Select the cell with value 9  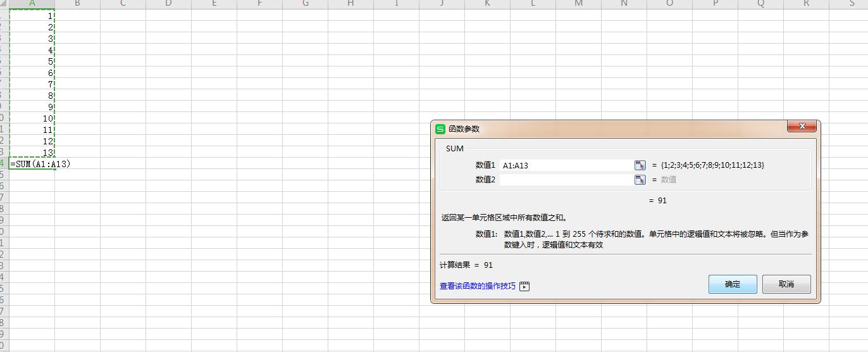click(x=32, y=107)
